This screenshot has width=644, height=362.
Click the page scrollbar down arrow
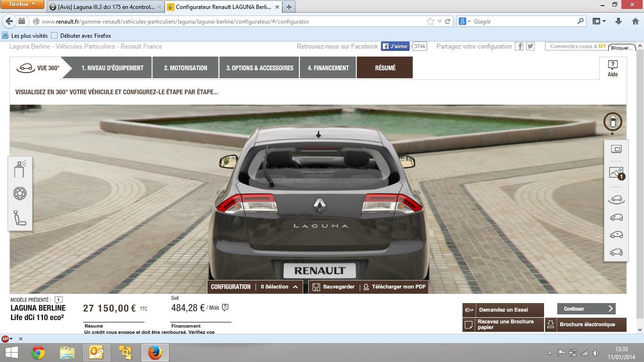click(x=640, y=329)
